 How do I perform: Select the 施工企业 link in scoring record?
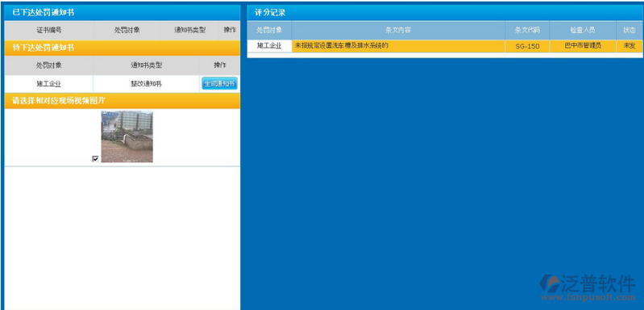coord(269,46)
